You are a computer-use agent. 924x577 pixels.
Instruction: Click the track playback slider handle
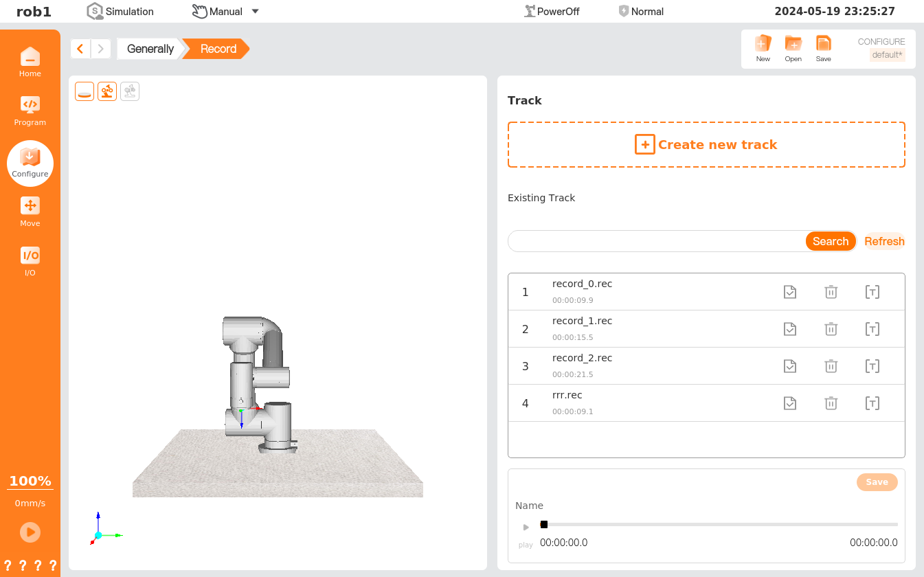pos(544,524)
